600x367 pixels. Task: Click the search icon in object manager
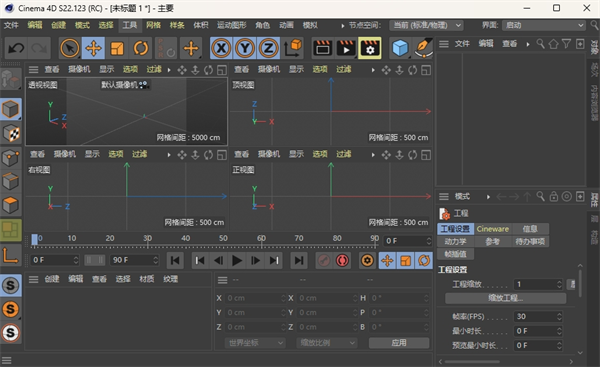pos(540,44)
